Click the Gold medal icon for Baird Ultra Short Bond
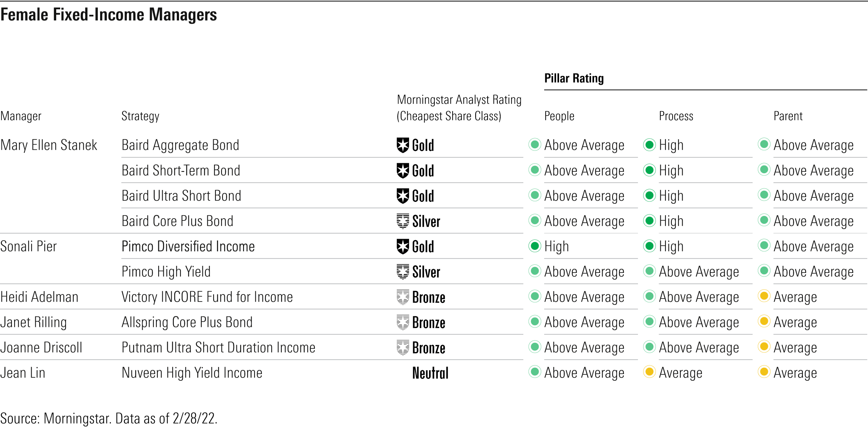Screen dimensions: 868x438 pos(403,196)
